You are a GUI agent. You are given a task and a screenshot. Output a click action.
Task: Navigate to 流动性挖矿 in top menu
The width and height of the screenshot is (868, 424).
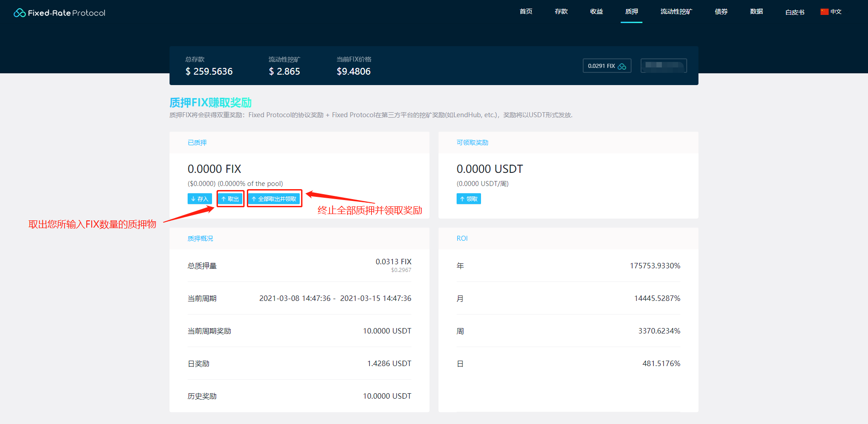click(x=676, y=12)
